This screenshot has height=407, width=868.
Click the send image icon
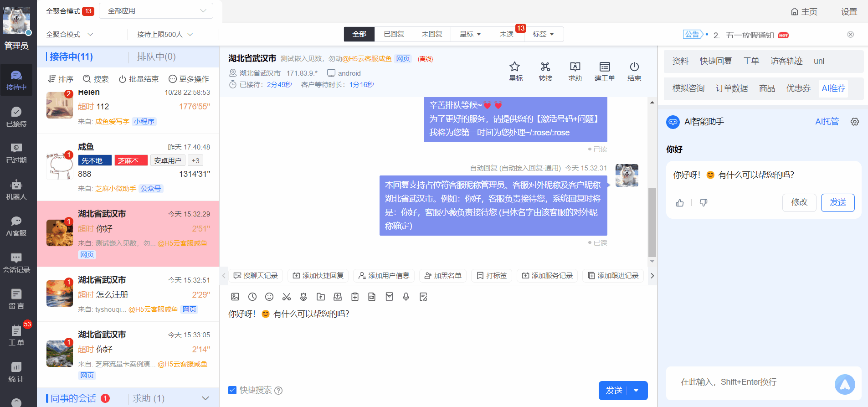pos(235,297)
